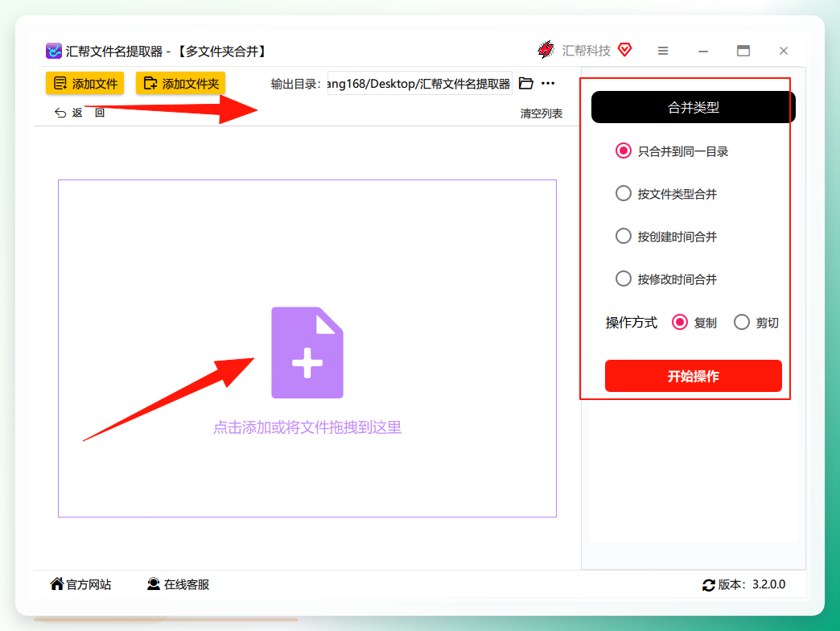Open 官方网站 link in the footer
The width and height of the screenshot is (840, 631).
80,584
